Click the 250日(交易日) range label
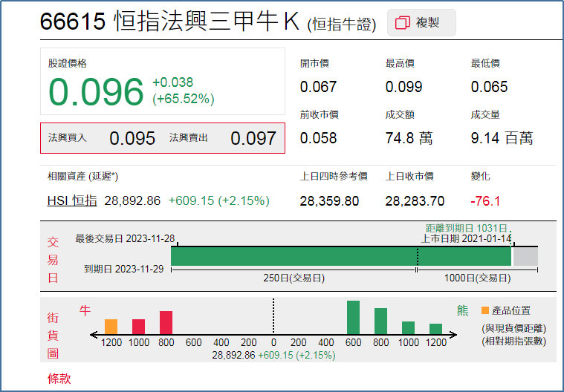 (294, 278)
